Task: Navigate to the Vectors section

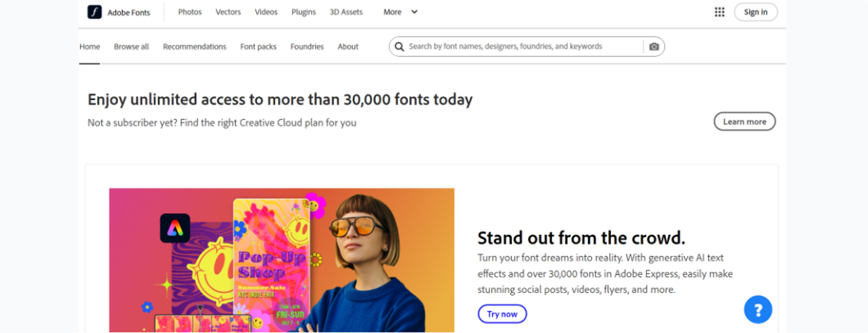Action: tap(228, 12)
